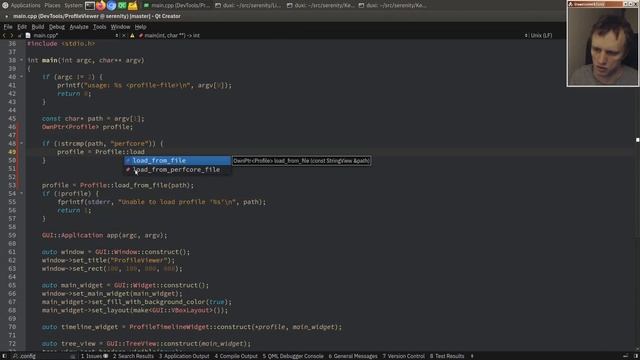The width and height of the screenshot is (640, 360).
Task: Open the Help menu
Action: tap(140, 27)
